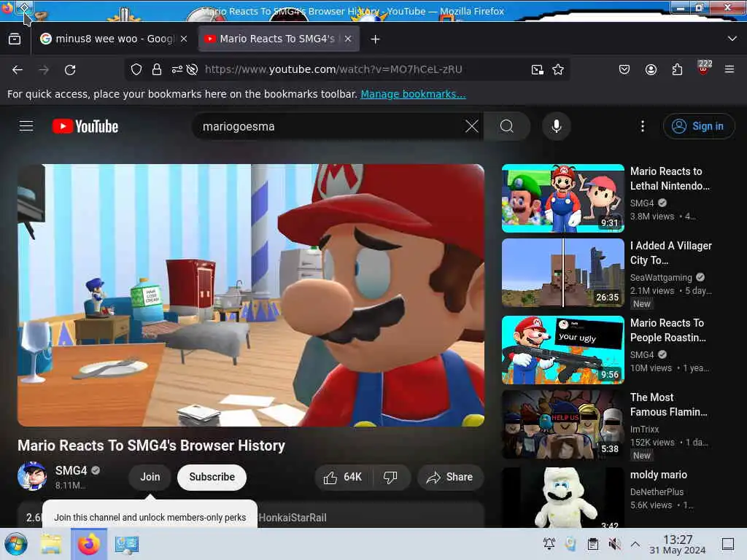
Task: Share the video
Action: point(449,477)
